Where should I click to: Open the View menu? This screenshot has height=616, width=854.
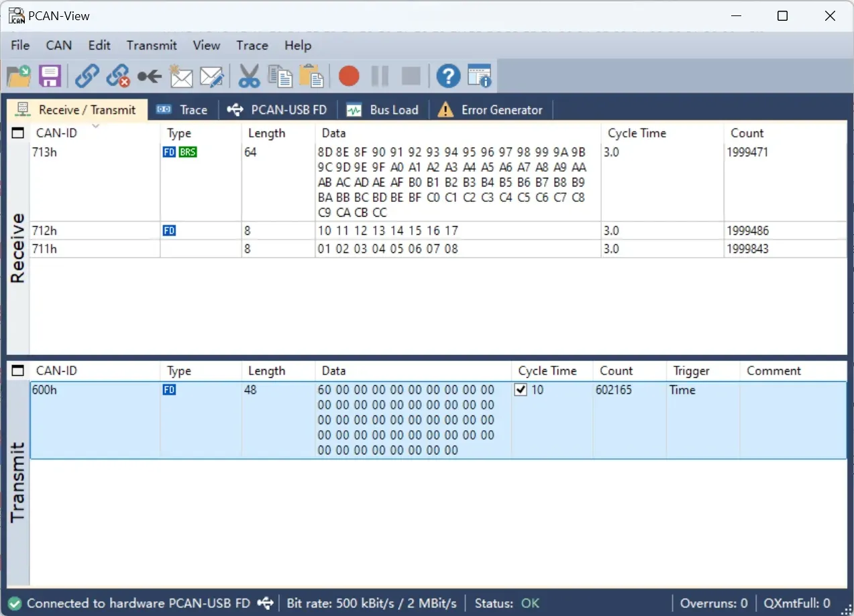[x=206, y=45]
